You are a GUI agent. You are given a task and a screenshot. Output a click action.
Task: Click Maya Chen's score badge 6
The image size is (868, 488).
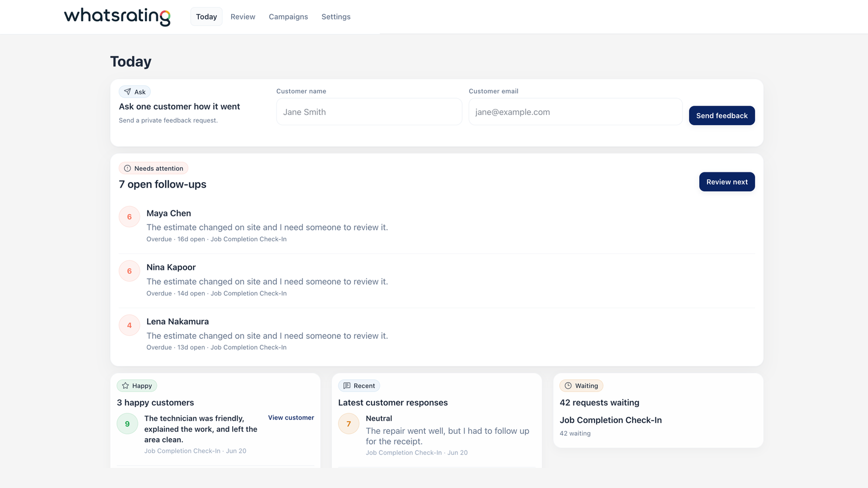(x=129, y=217)
